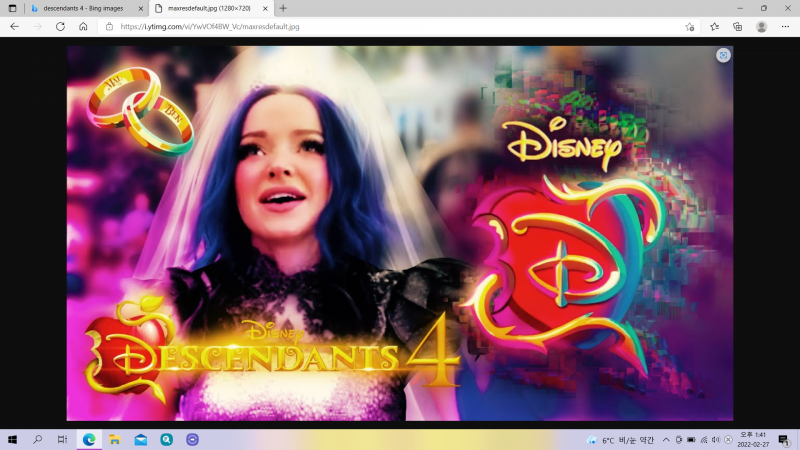800x450 pixels.
Task: Open the tab actions menu at top-left
Action: pyautogui.click(x=12, y=8)
